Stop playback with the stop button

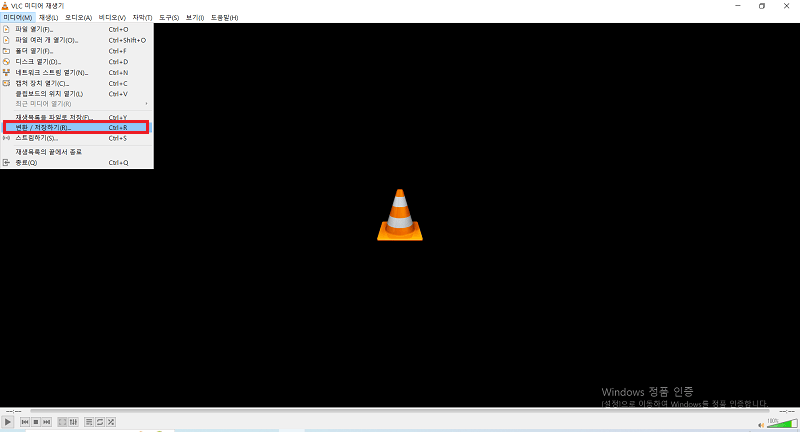[x=36, y=422]
